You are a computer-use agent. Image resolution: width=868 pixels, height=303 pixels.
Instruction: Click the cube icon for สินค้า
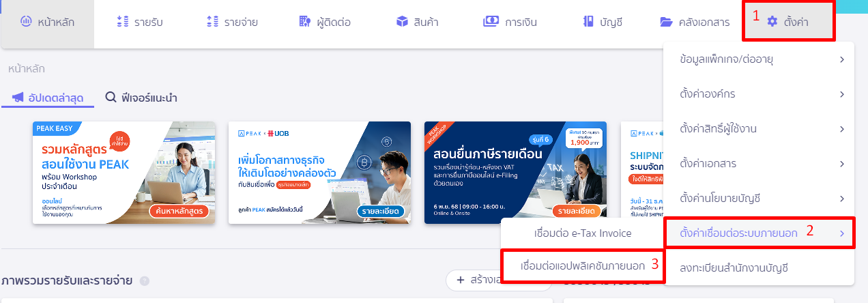(402, 22)
